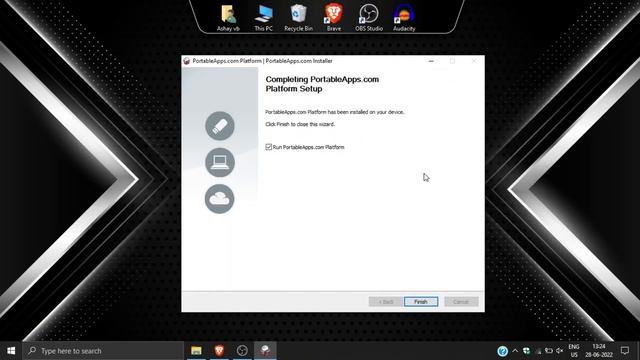Screen dimensions: 640x360
Task: Switch the ENG US input language
Action: tap(574, 351)
